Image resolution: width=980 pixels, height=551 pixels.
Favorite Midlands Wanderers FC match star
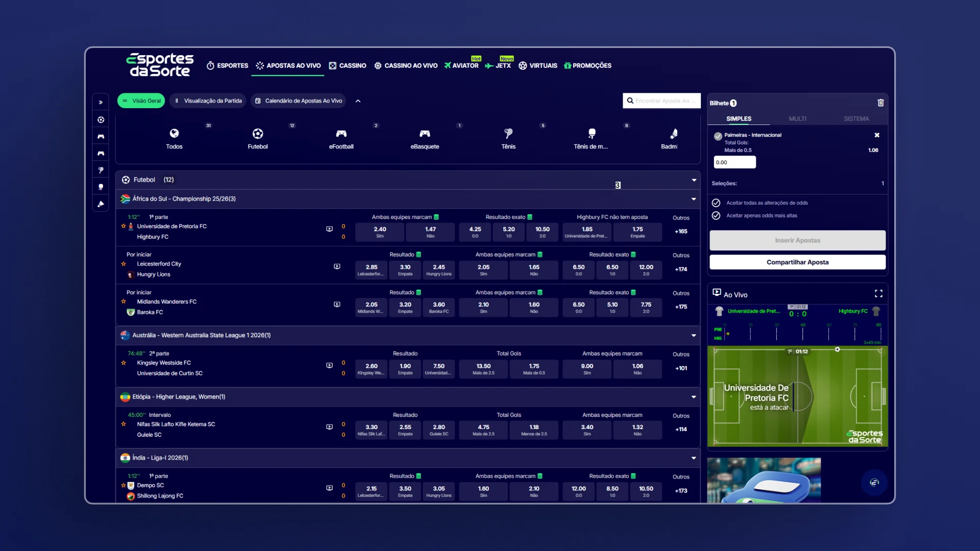124,302
